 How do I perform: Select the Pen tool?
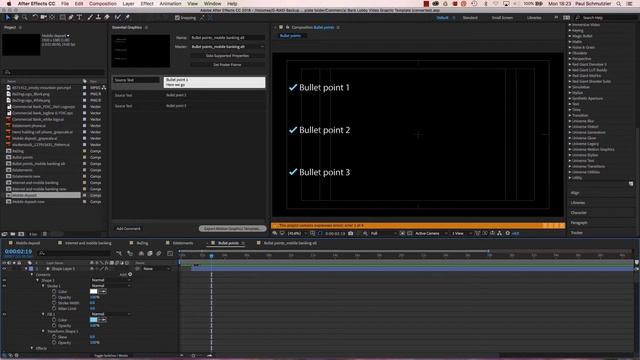pyautogui.click(x=71, y=17)
